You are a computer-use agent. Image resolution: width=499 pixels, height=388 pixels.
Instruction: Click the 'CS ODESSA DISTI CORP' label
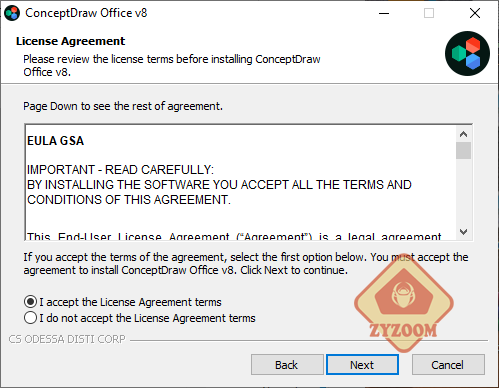pos(67,339)
